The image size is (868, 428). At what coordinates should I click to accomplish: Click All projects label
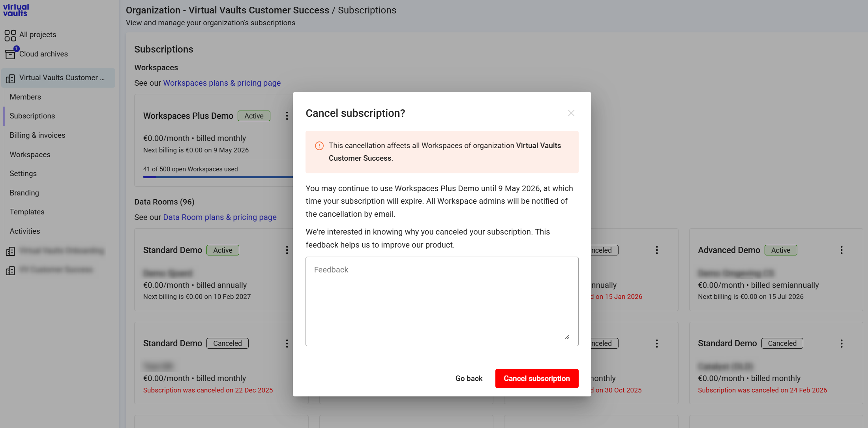(38, 35)
